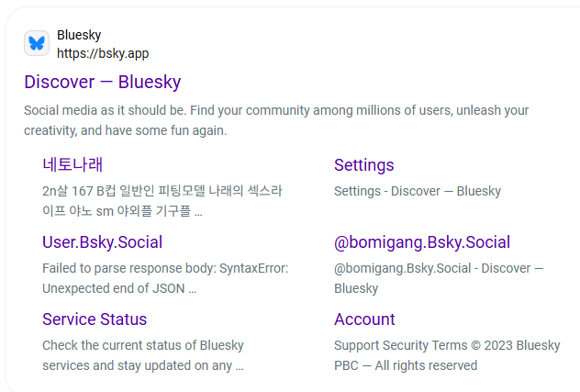Click the 'Support Security Terms © 2023' snippet
Viewport: 580px width, 392px height.
pos(446,345)
